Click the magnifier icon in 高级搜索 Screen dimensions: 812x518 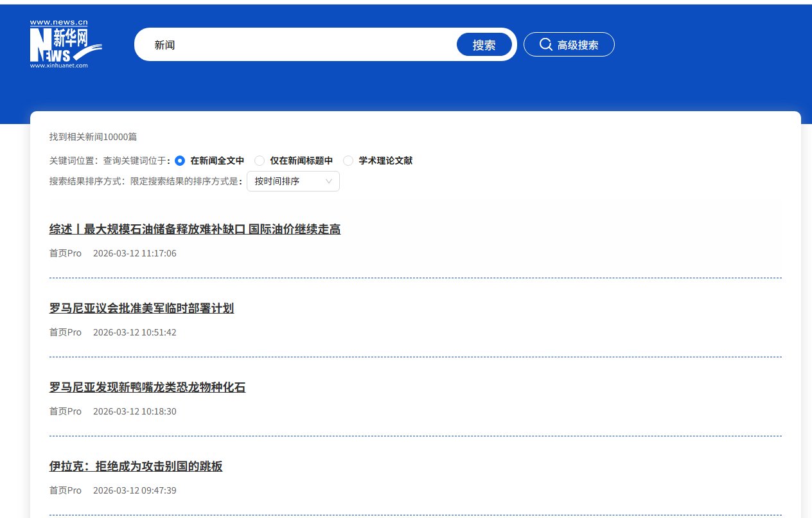(545, 44)
